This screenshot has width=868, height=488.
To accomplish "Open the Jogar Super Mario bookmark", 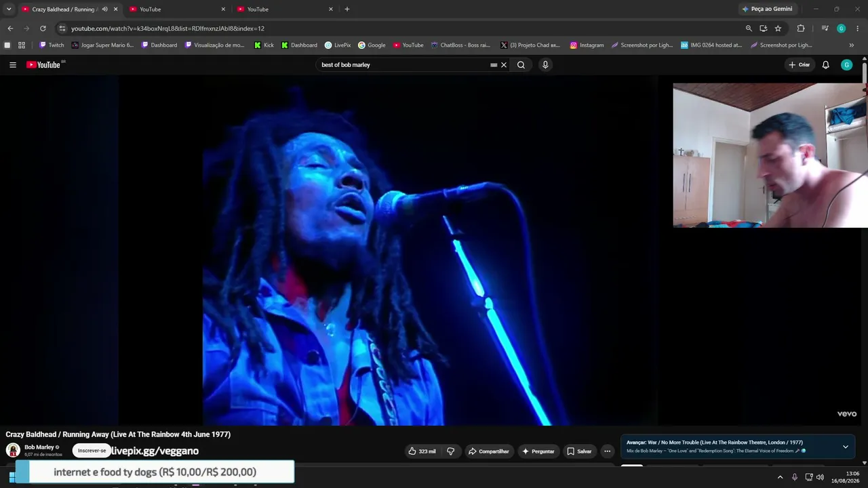I will point(102,45).
